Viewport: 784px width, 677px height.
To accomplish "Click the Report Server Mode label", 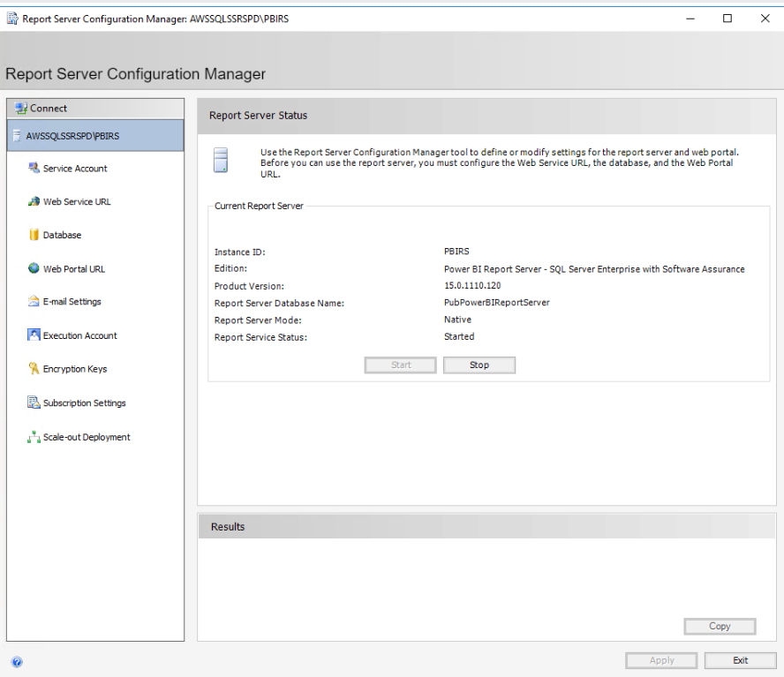I will point(258,320).
